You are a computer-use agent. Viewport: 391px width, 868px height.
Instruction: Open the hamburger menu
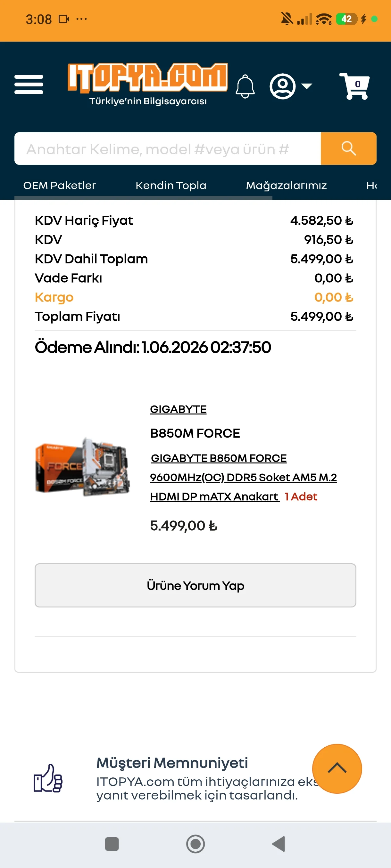[29, 84]
